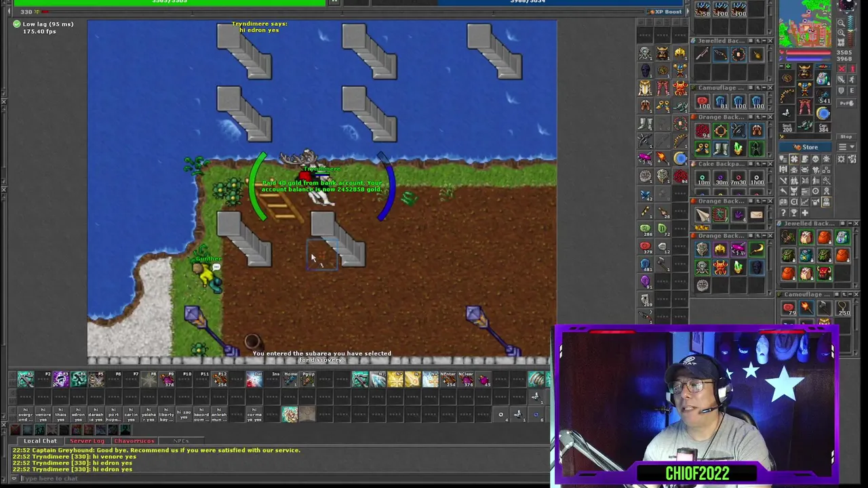Open the quest log scroll icon
The height and width of the screenshot is (488, 868).
click(805, 159)
